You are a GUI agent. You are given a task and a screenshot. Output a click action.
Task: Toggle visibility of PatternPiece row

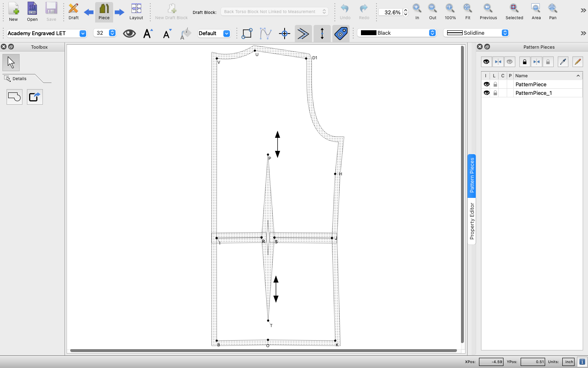click(486, 84)
